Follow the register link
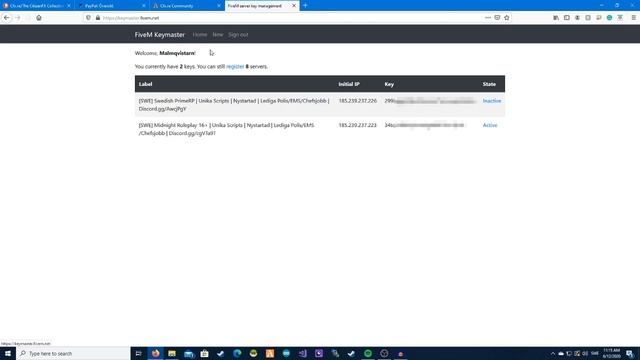This screenshot has height=360, width=640. (235, 67)
